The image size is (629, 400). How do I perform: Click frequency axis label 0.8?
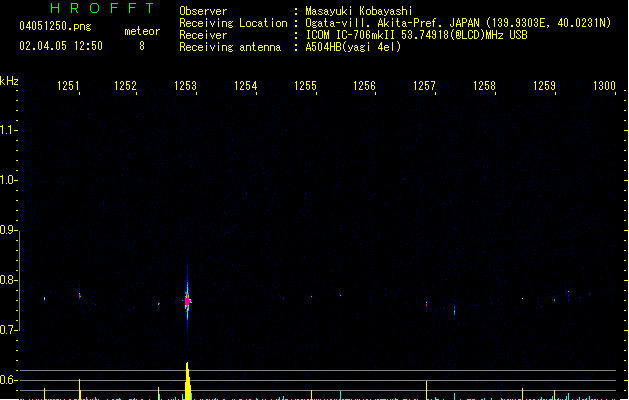(7, 280)
